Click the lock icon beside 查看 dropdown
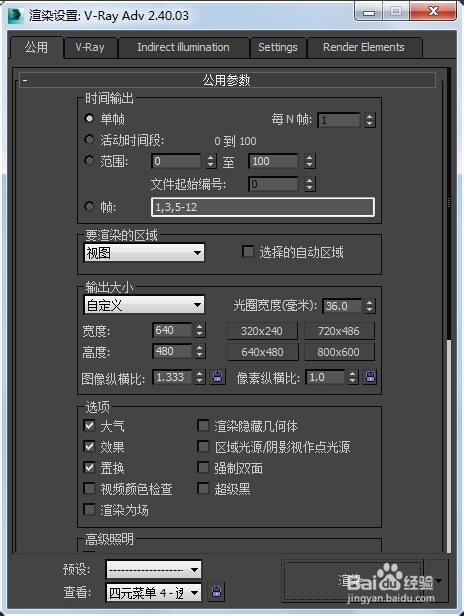Image resolution: width=464 pixels, height=616 pixels. coord(216,592)
